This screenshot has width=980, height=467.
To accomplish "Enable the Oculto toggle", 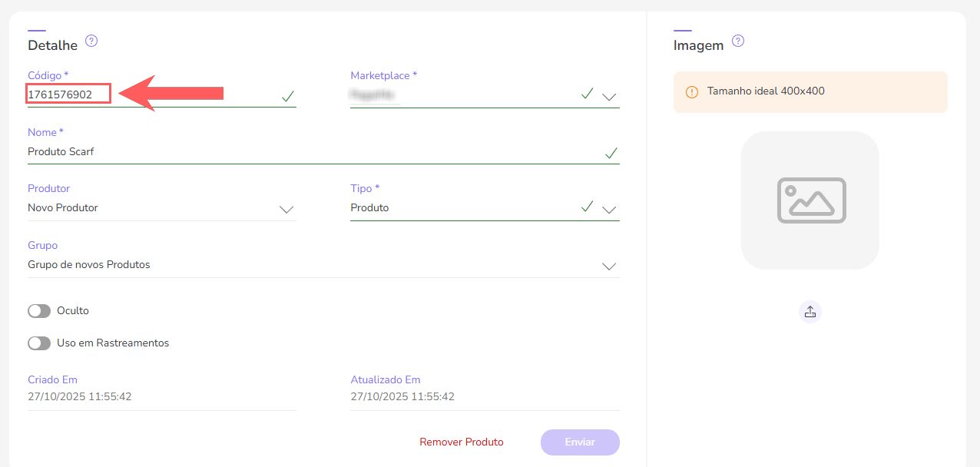I will (x=39, y=311).
